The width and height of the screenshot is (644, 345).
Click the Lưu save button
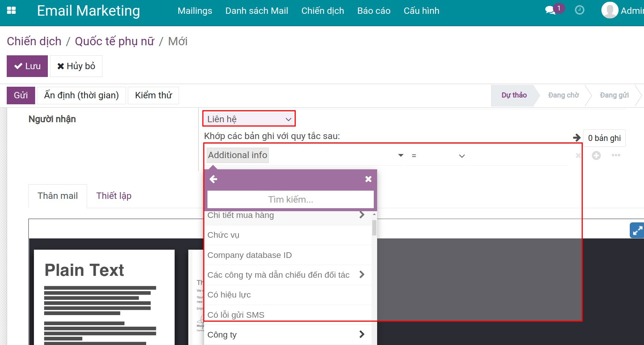[27, 66]
